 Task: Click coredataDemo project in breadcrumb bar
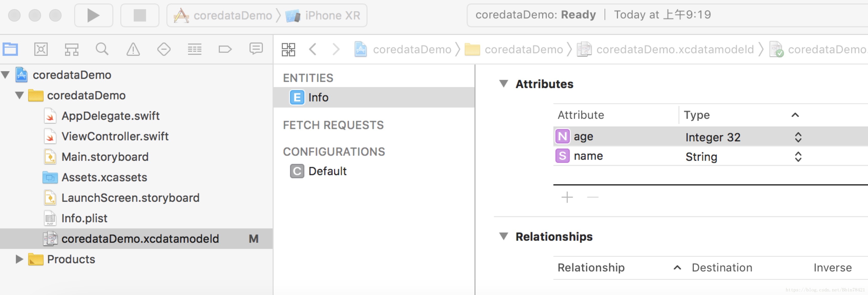tap(403, 49)
